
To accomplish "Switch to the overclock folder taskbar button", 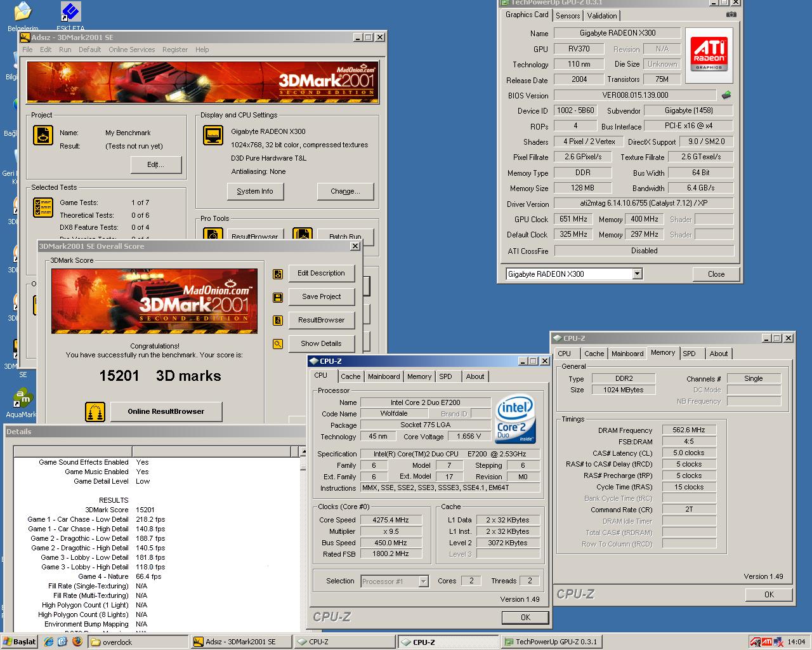I will point(138,642).
